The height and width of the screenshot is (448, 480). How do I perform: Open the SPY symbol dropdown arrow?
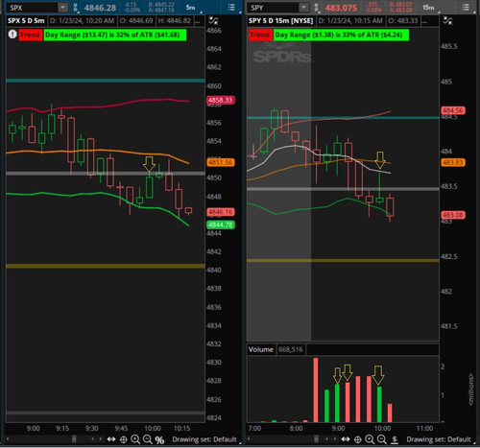304,8
